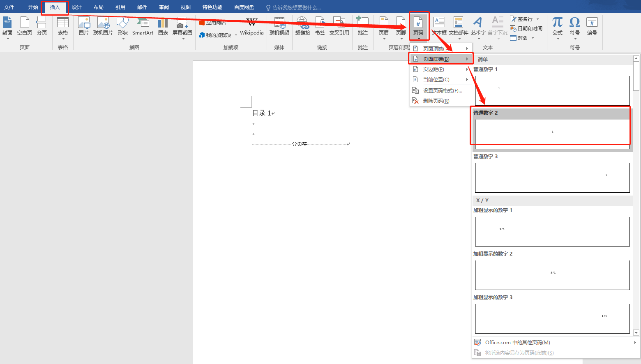The image size is (641, 364).
Task: Insert an equation (公式)
Action: pyautogui.click(x=558, y=28)
